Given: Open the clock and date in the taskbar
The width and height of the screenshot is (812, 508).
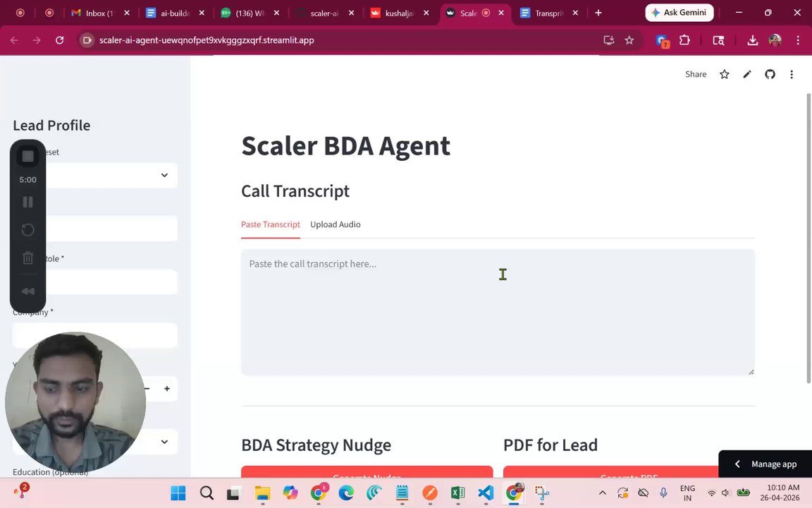Looking at the screenshot, I should coord(780,492).
